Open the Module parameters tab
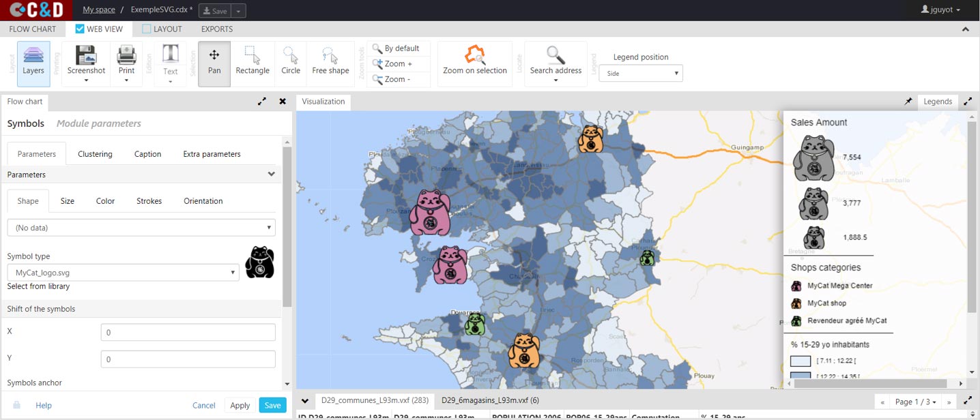The image size is (980, 420). click(99, 123)
